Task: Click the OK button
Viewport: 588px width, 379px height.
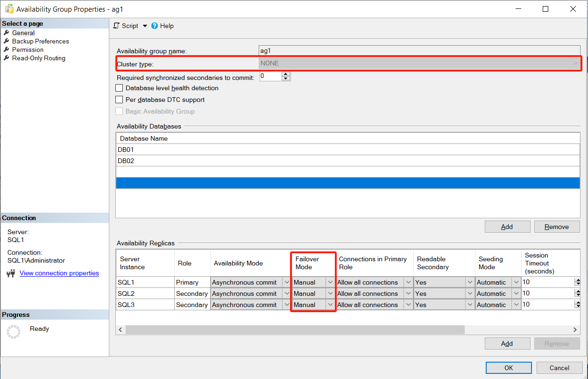Action: (509, 368)
